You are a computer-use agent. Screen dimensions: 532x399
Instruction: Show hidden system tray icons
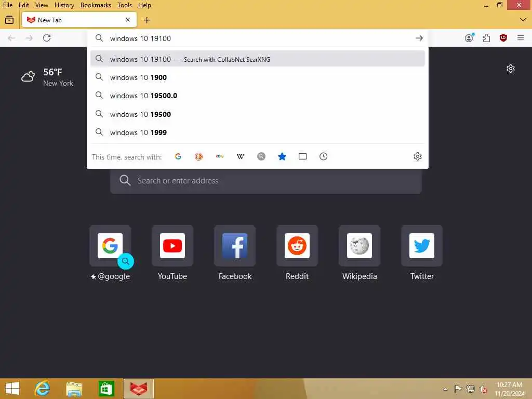445,389
